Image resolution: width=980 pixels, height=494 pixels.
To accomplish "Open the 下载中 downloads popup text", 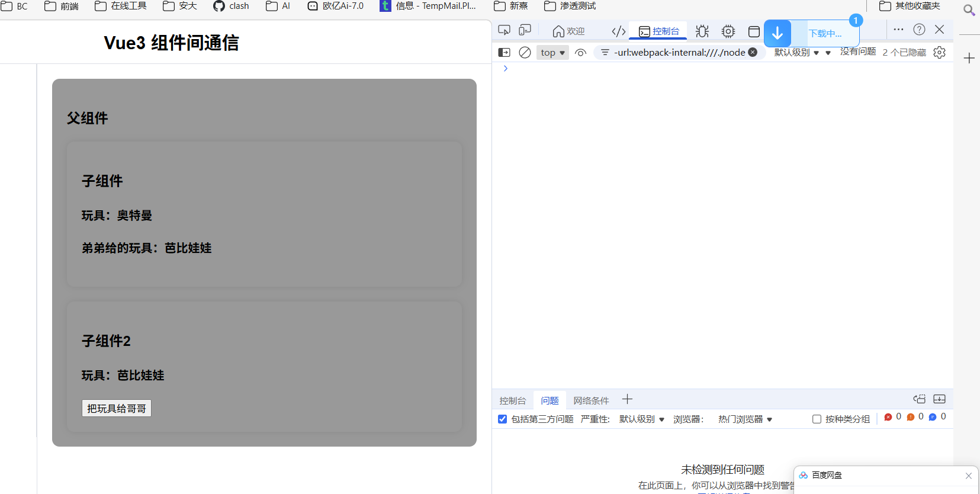I will 825,34.
